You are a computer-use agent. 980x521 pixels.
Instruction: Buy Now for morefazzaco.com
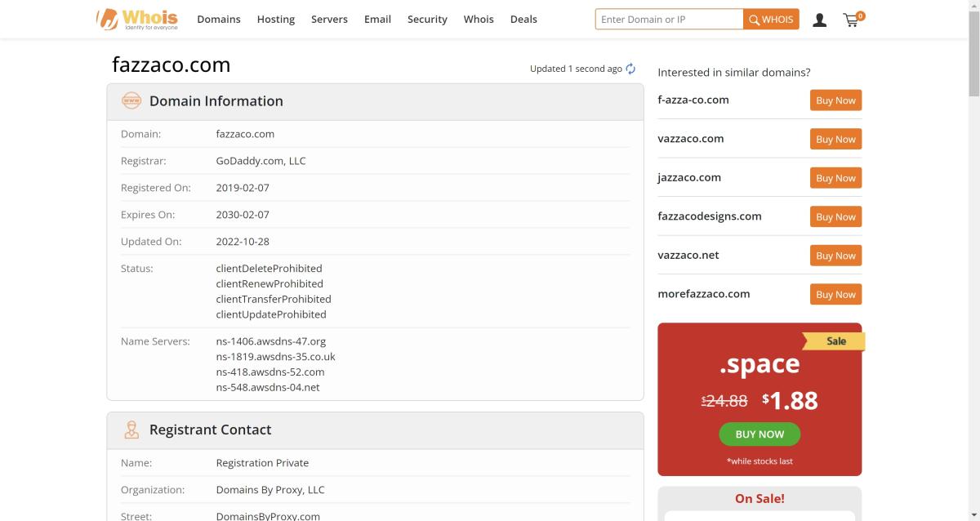(x=835, y=295)
